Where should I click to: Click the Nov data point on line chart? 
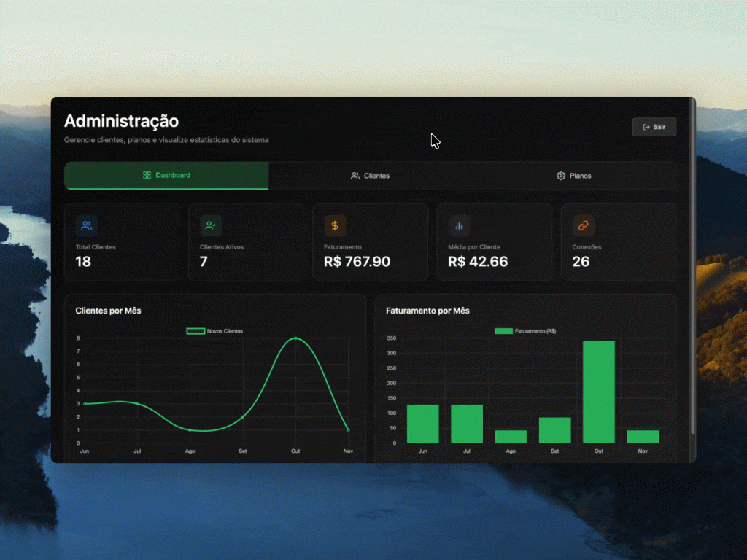tap(348, 430)
